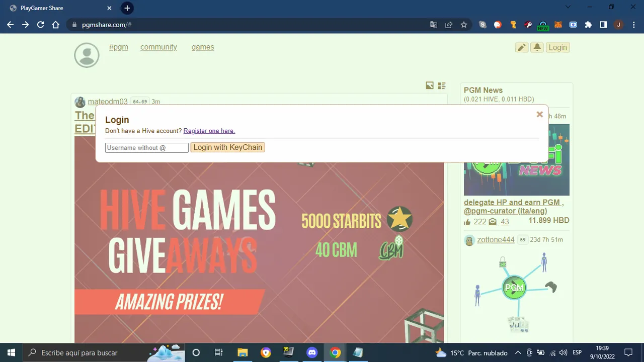Open File Explorer from taskbar
The height and width of the screenshot is (362, 644).
tap(243, 352)
